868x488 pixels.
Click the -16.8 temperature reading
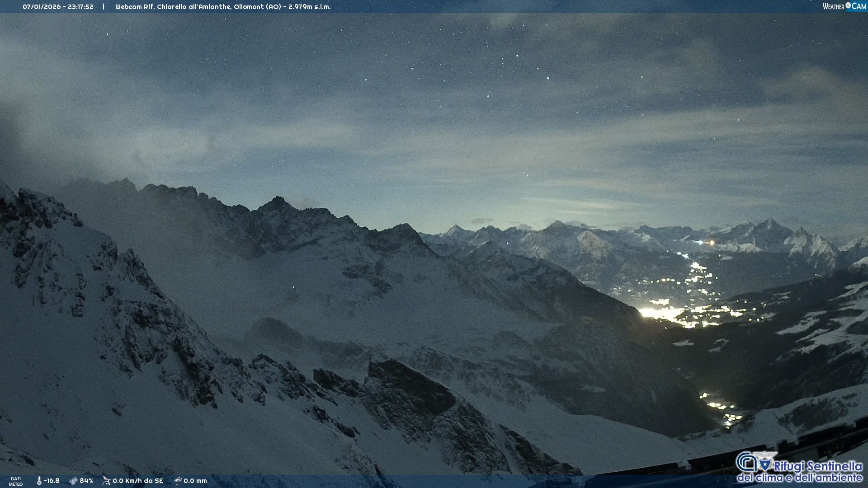pyautogui.click(x=52, y=481)
